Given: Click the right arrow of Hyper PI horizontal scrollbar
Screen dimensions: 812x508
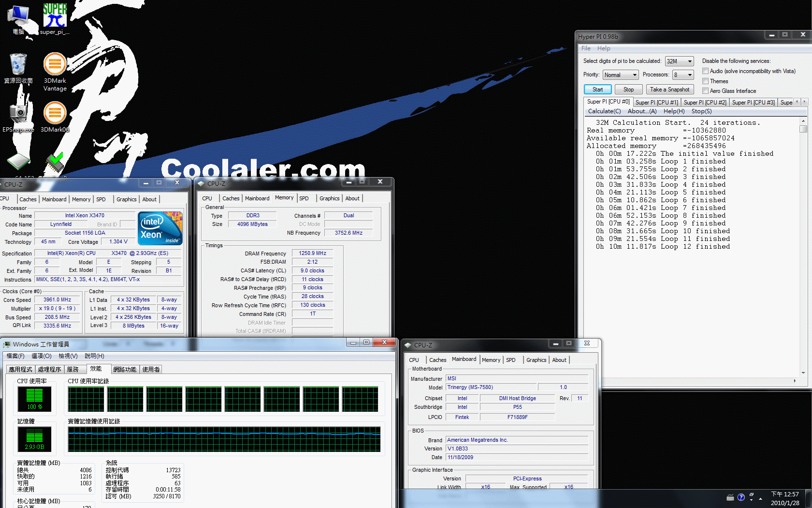Looking at the screenshot, I should [795, 381].
